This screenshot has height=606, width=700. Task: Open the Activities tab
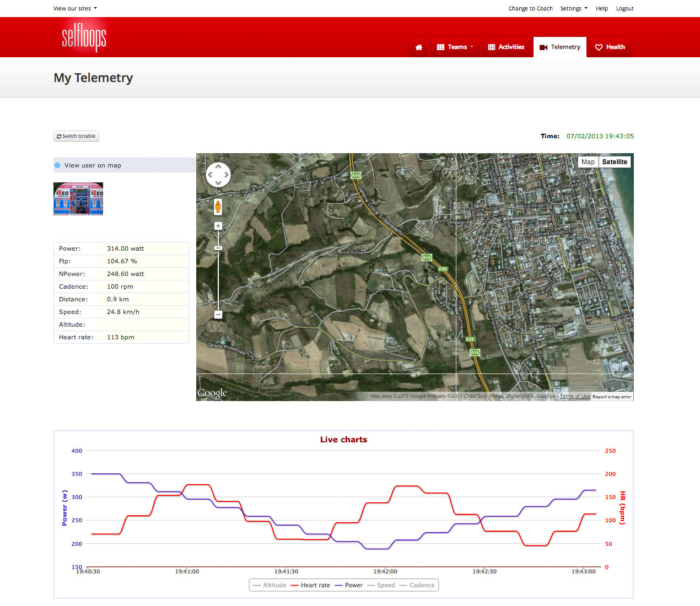(506, 47)
